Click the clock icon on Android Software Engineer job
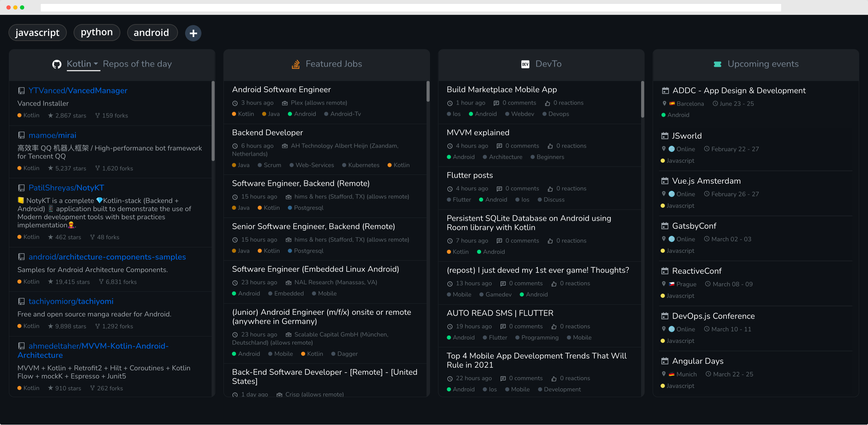 (x=235, y=103)
